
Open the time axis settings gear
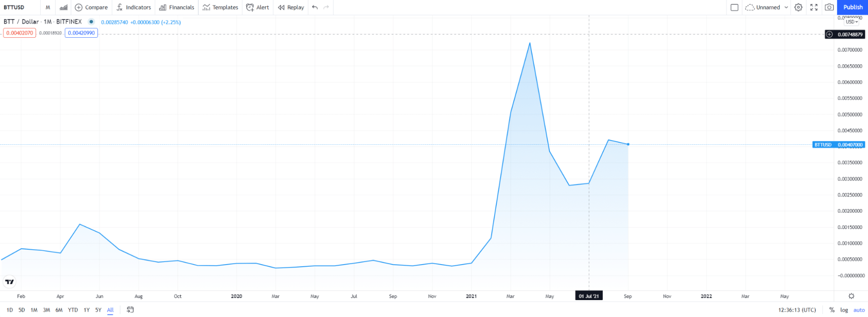[851, 296]
